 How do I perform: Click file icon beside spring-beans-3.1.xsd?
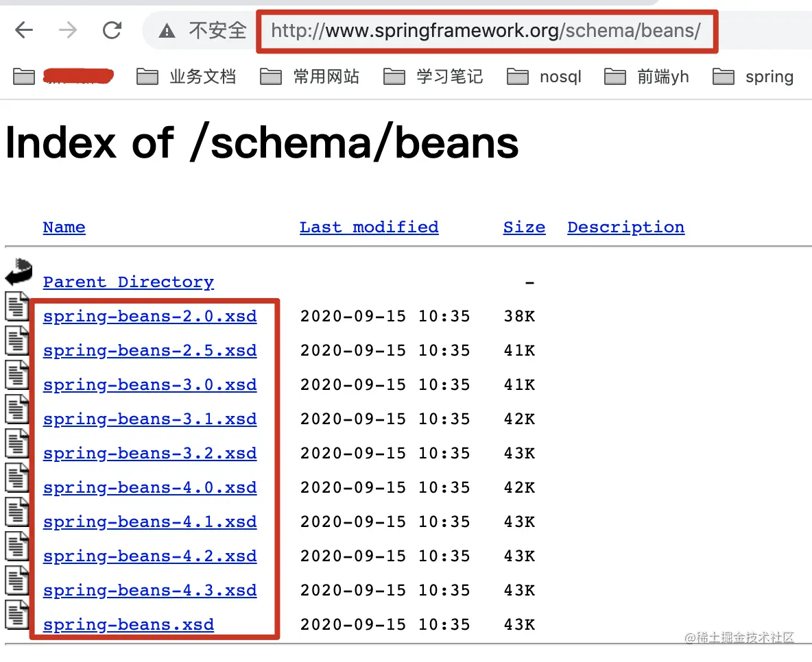tap(17, 408)
